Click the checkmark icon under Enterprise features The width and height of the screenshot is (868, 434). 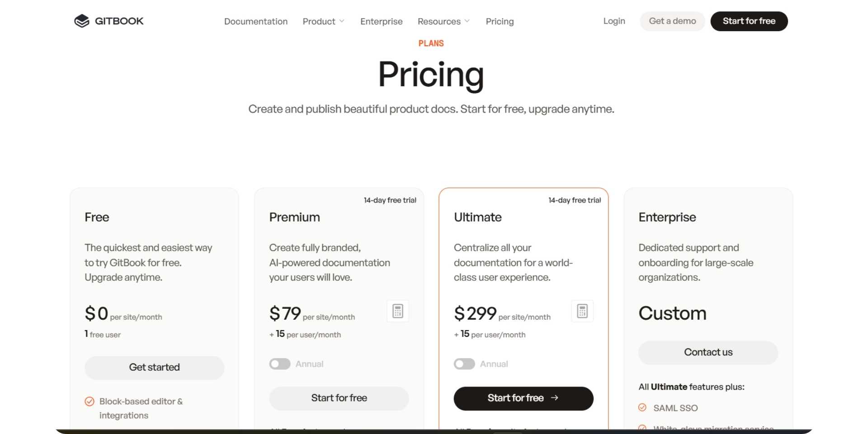click(x=642, y=428)
